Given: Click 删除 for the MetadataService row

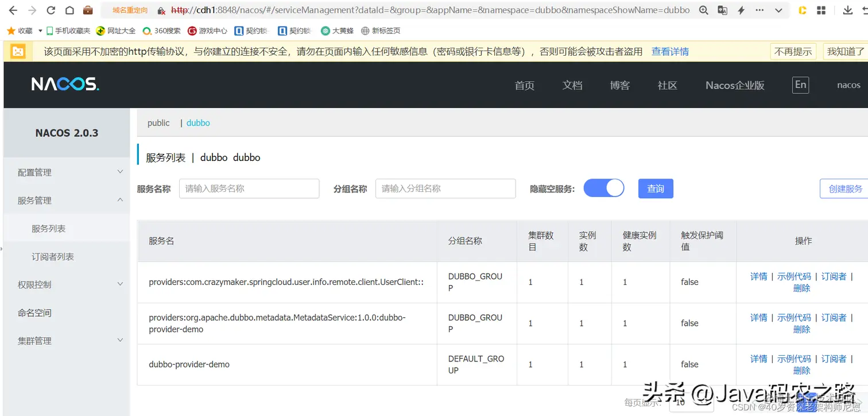Looking at the screenshot, I should (801, 330).
